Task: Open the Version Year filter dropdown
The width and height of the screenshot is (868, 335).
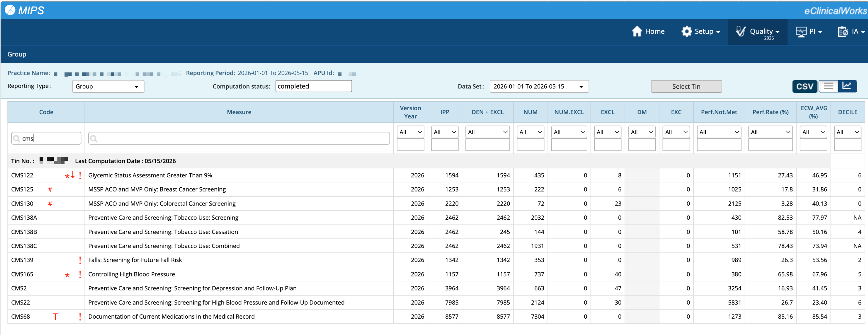Action: coord(410,132)
